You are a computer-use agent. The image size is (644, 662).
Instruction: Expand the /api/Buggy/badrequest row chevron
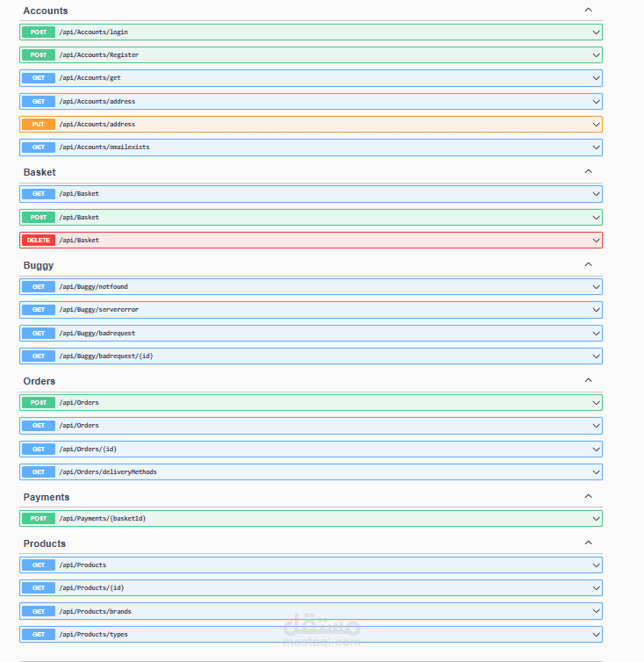coord(596,333)
